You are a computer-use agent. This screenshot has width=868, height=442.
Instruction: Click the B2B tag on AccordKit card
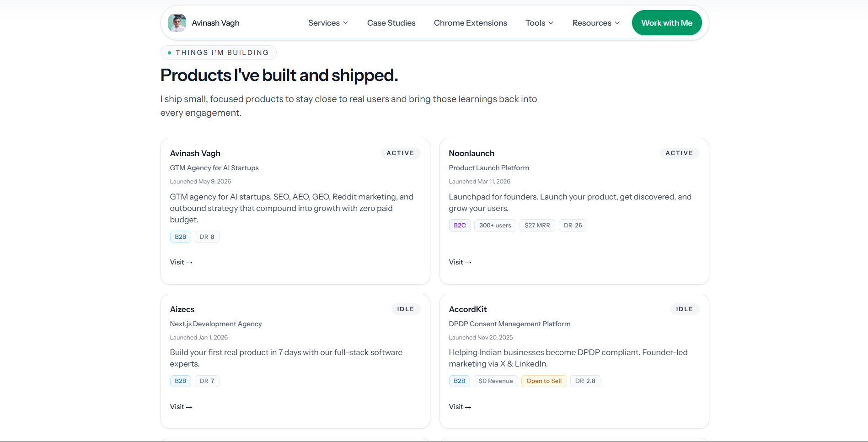[x=460, y=381]
